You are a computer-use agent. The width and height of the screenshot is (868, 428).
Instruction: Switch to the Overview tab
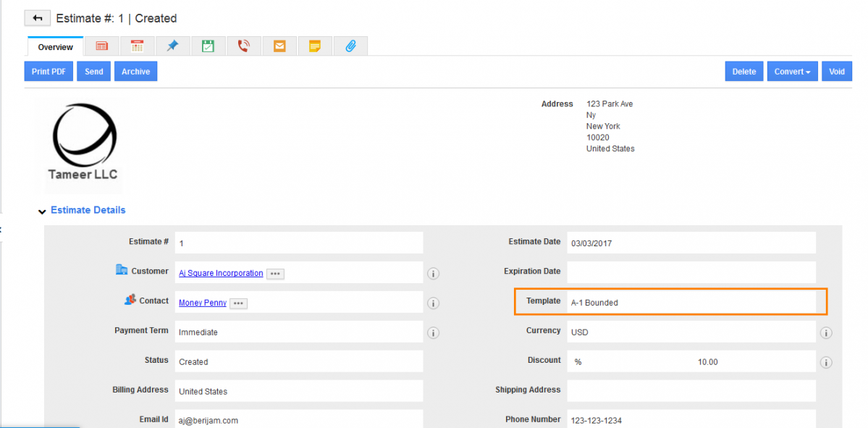(x=56, y=47)
